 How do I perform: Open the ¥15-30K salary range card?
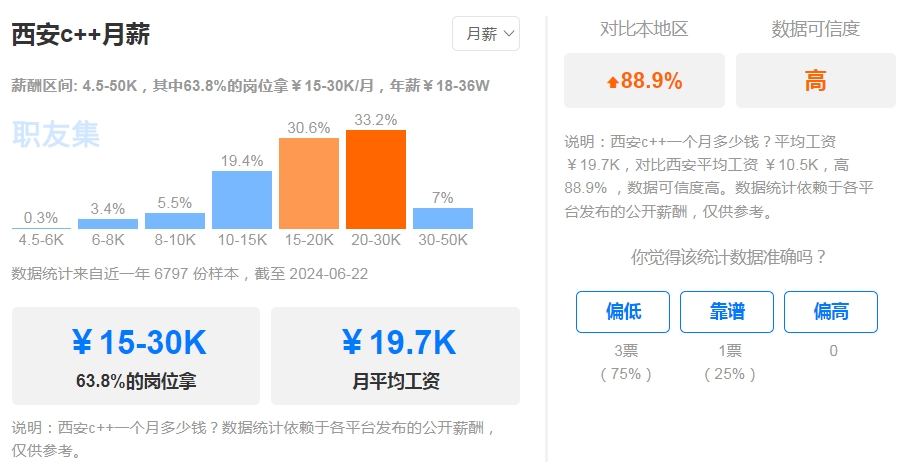coord(136,356)
